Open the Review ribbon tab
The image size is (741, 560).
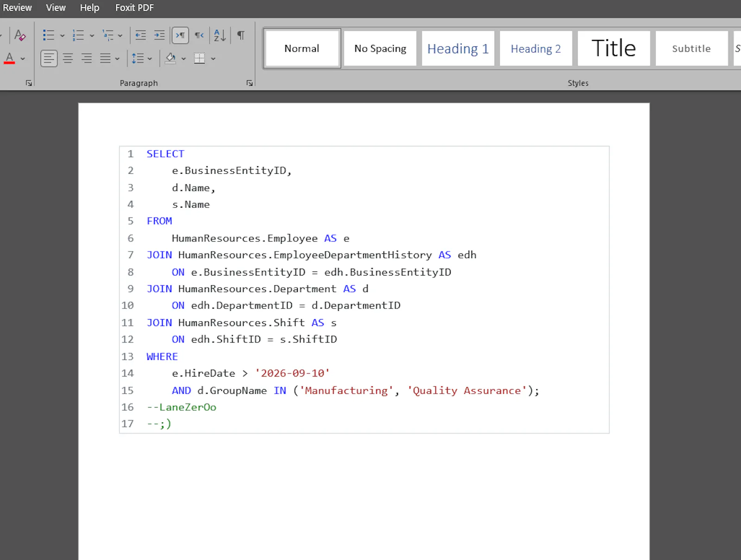click(17, 8)
